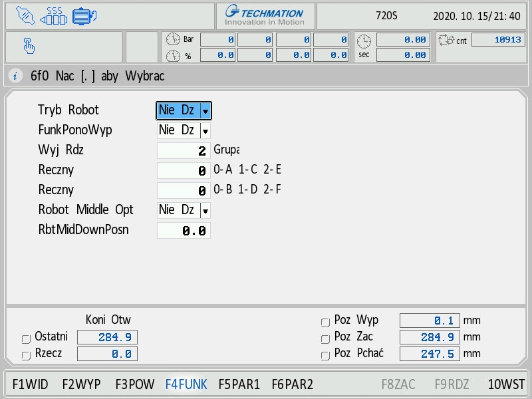The height and width of the screenshot is (399, 532).
Task: Click the timer clock icon
Action: (364, 41)
